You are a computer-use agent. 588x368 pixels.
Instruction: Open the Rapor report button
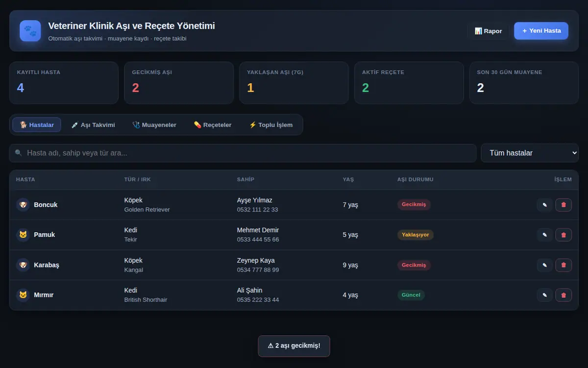coord(489,31)
